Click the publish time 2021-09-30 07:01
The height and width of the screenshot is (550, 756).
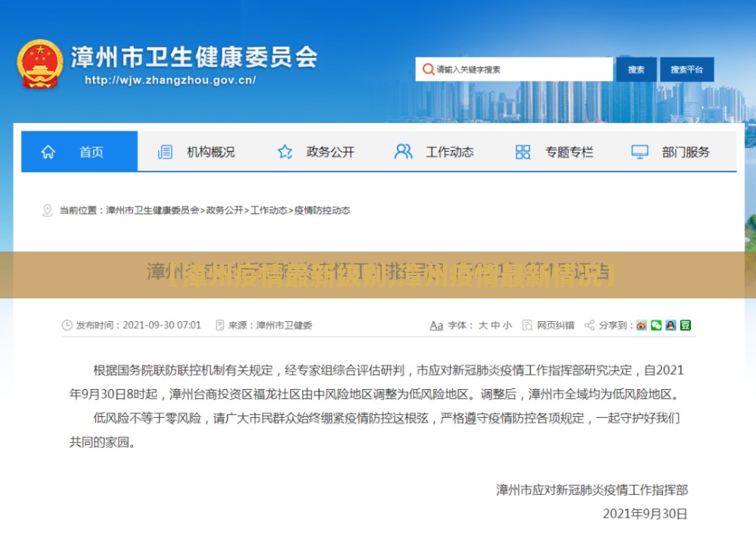point(162,325)
